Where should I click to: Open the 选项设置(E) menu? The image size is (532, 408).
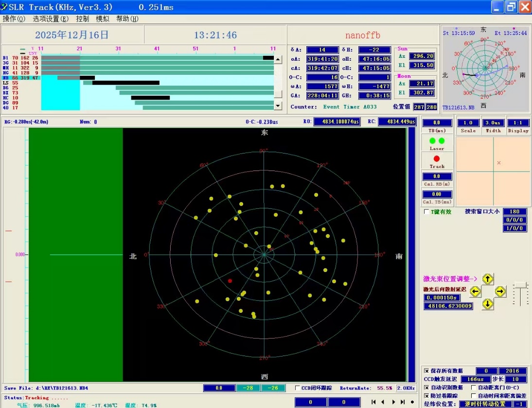coord(51,19)
